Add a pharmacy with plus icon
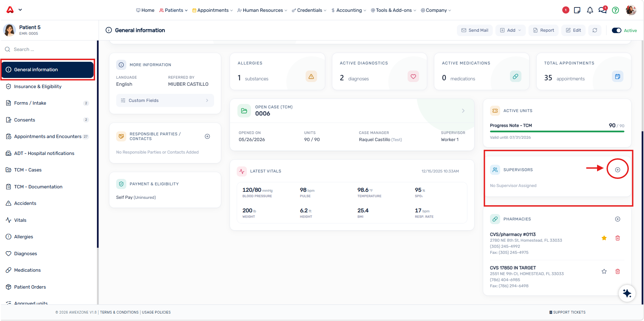 pyautogui.click(x=617, y=219)
